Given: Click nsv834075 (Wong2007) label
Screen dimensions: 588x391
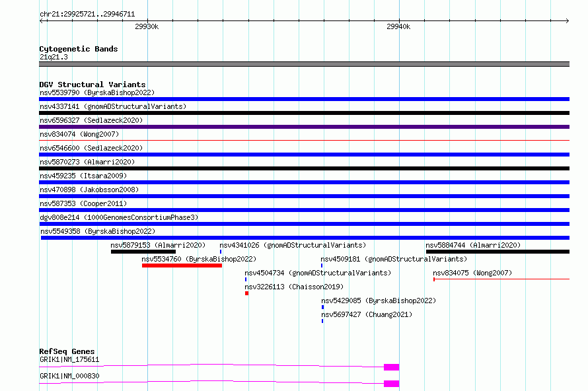Looking at the screenshot, I should click(x=472, y=273).
